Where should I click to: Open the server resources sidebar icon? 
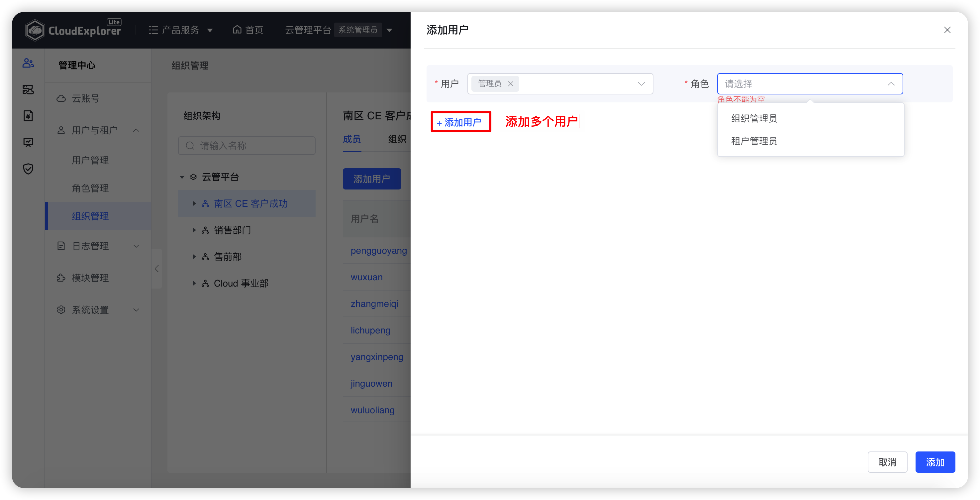point(28,89)
